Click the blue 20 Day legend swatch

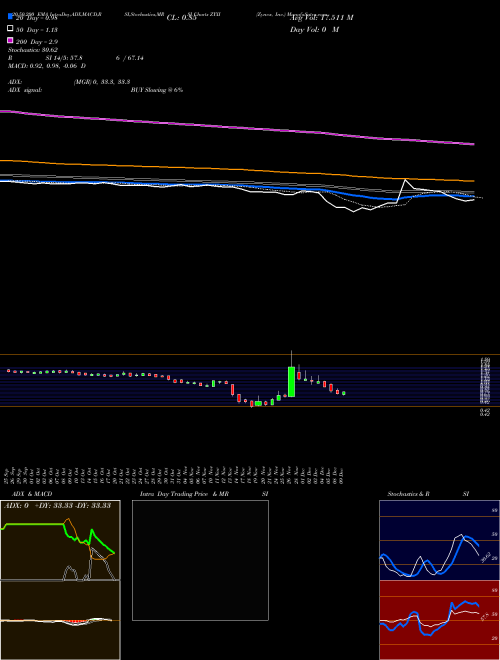[x=11, y=16]
